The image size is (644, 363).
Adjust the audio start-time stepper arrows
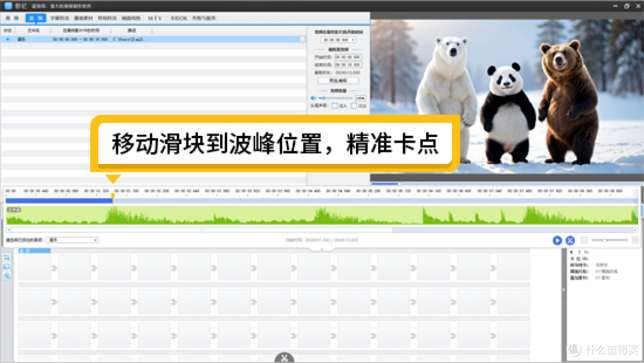click(x=353, y=41)
